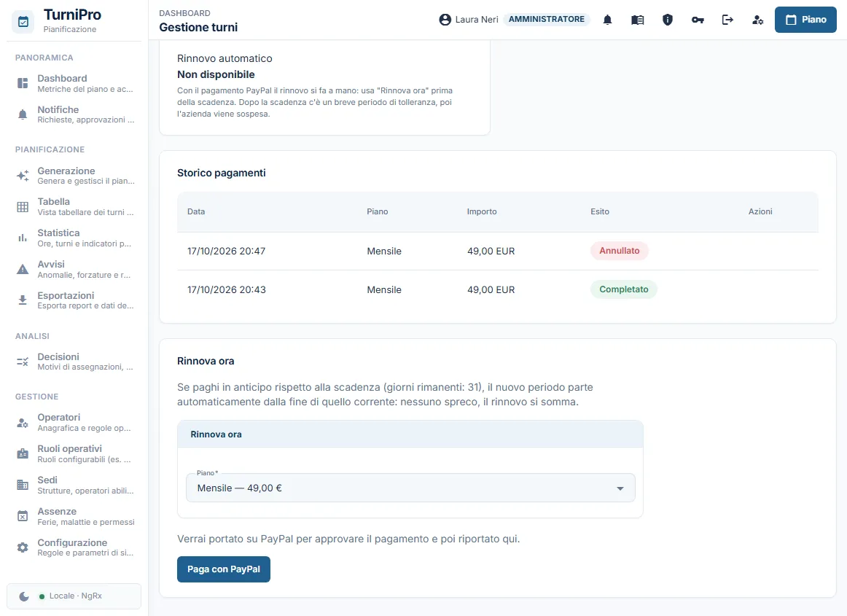Open the Avvisi warning triangle icon
This screenshot has width=847, height=616.
pos(23,269)
